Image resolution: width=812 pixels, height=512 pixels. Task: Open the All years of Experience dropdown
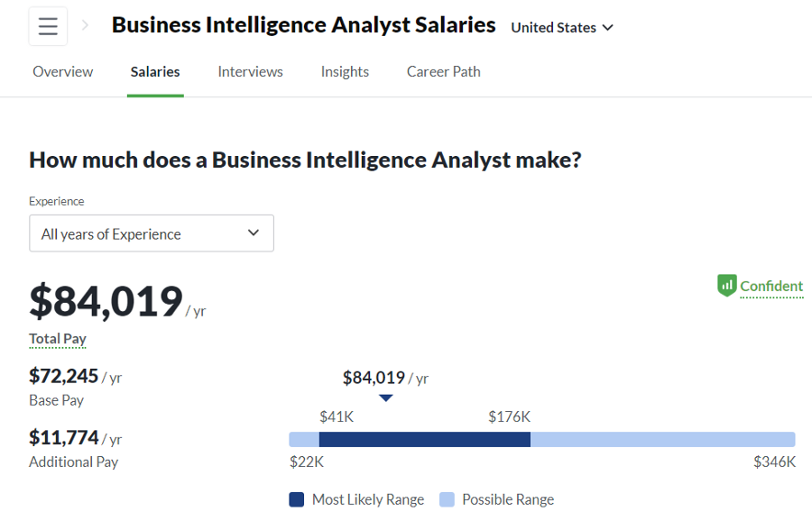tap(152, 233)
